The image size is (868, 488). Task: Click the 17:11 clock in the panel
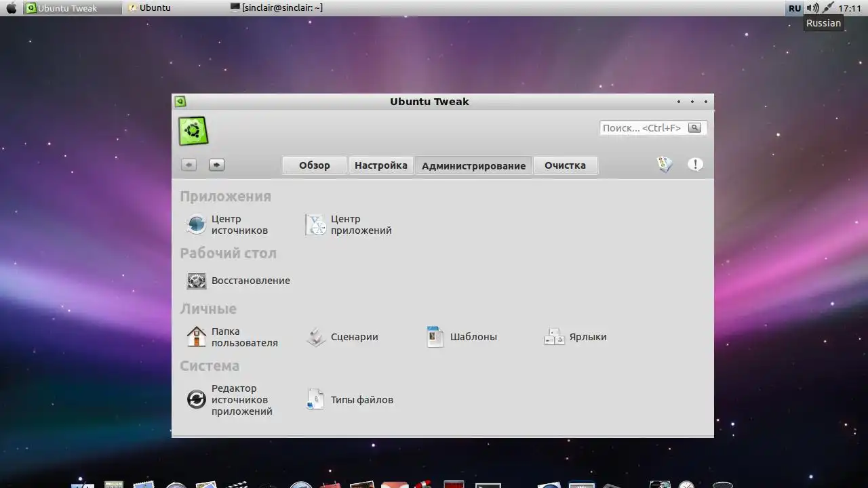click(x=850, y=8)
